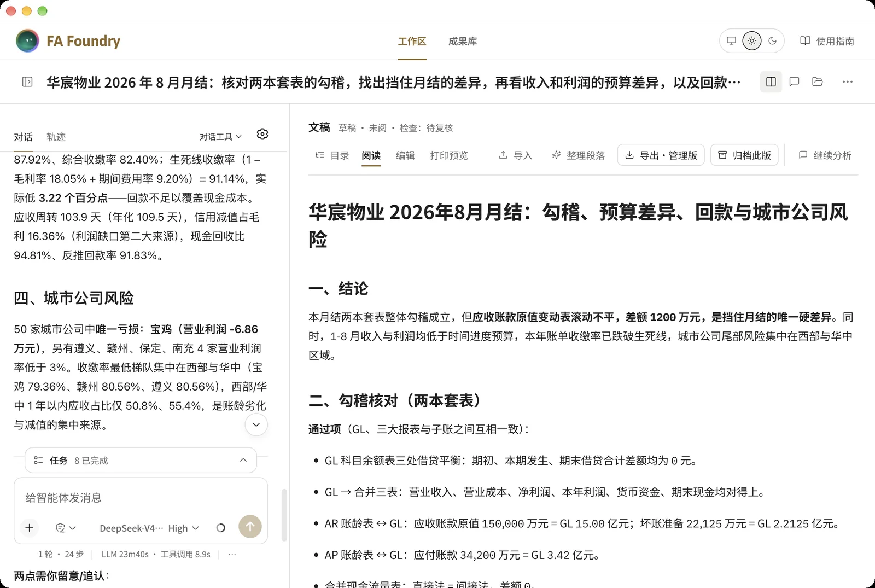Select the light theme sun icon
This screenshot has width=875, height=588.
pos(752,41)
